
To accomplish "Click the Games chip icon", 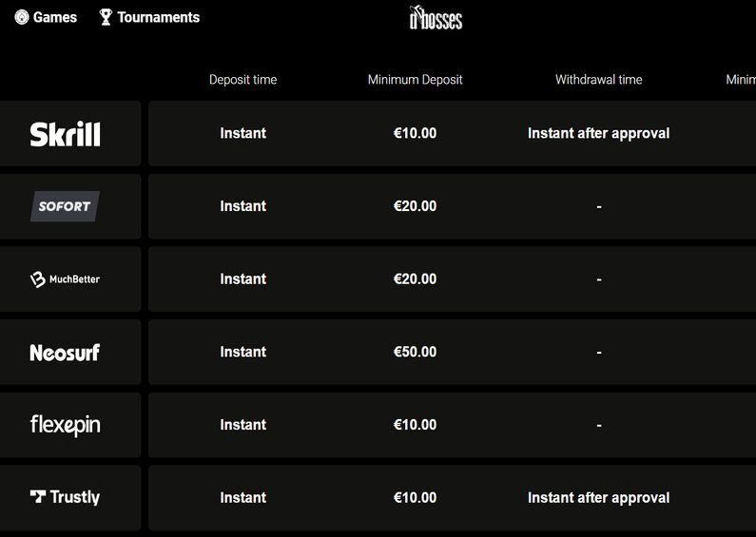I will point(22,17).
